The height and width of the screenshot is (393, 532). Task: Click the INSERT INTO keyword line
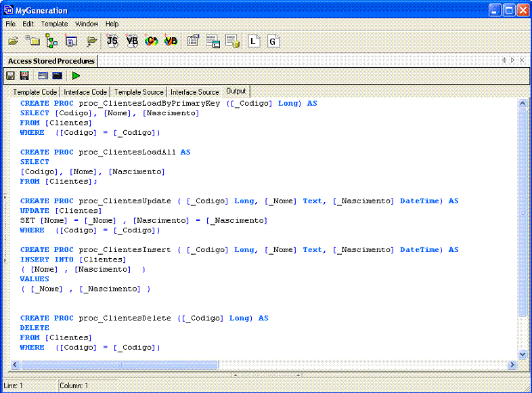click(73, 260)
